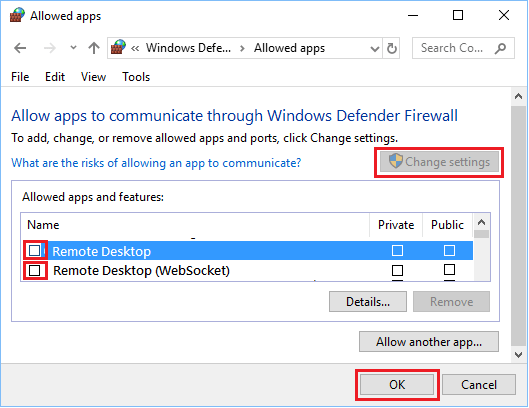The image size is (529, 408).
Task: Expand the breadcrumb overflow chevron
Action: coord(135,49)
